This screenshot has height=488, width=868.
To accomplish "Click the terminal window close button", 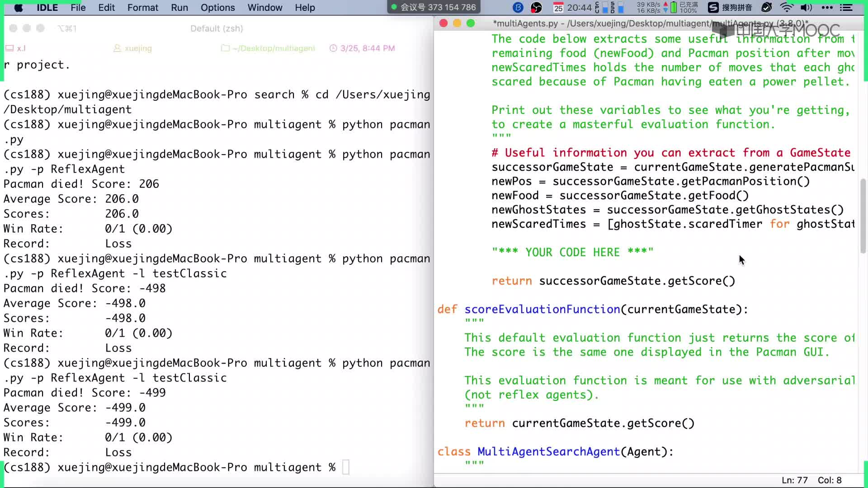I will coord(13,28).
